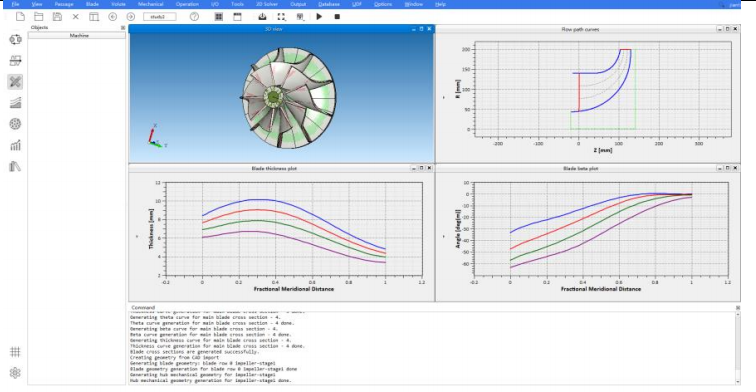Click the grid hash icon at the sidebar bottom

point(15,351)
